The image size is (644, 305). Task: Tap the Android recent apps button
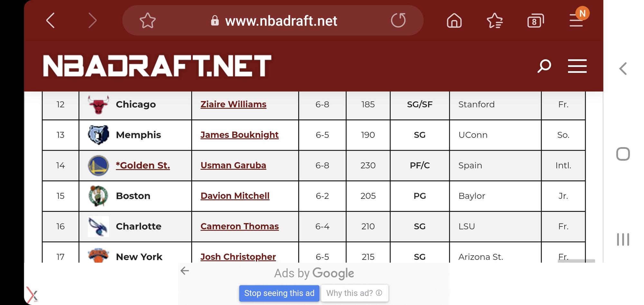coord(623,239)
